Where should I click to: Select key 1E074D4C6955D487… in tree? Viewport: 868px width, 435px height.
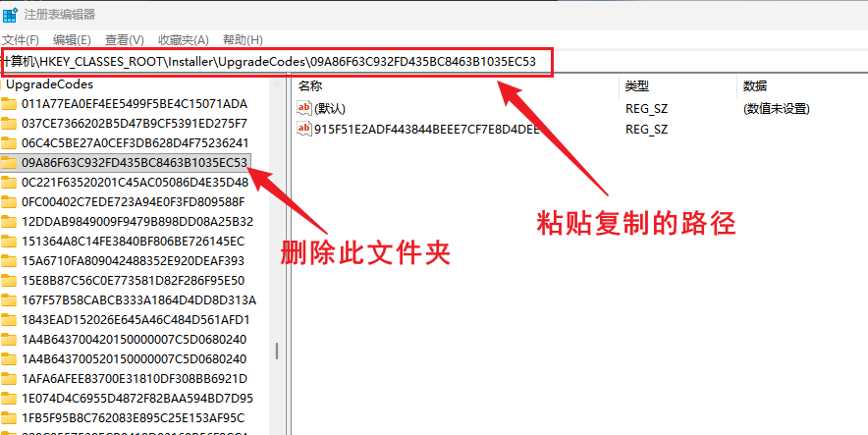click(136, 399)
